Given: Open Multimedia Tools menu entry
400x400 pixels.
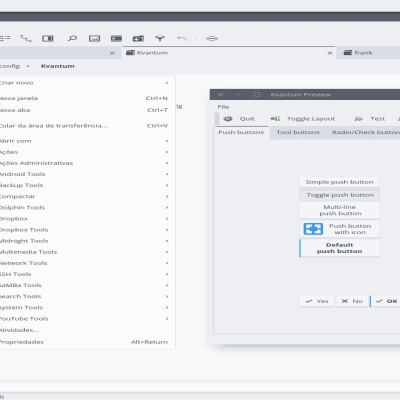Looking at the screenshot, I should 87,252.
